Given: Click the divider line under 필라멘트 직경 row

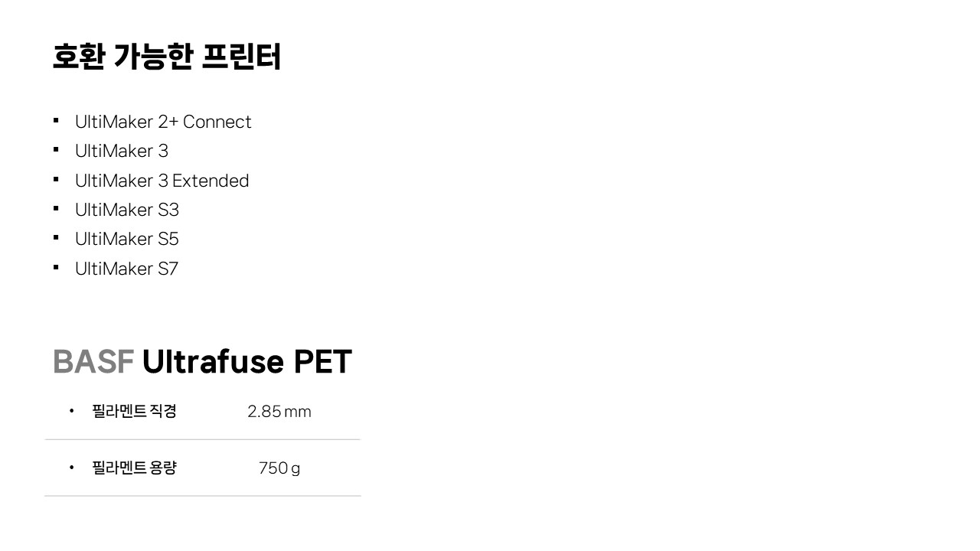Looking at the screenshot, I should pos(202,439).
